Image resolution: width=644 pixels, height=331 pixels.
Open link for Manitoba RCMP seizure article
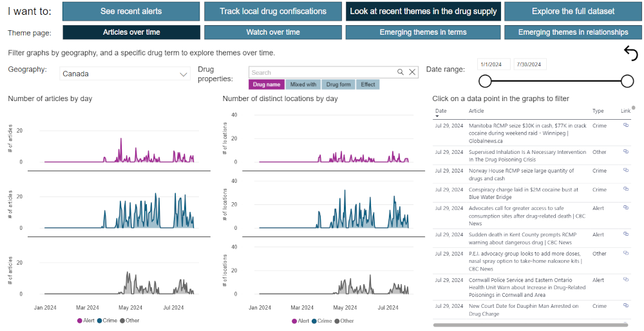pyautogui.click(x=625, y=126)
